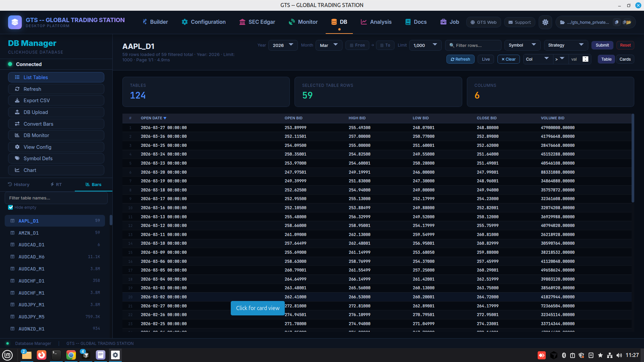Screen dimensions: 644x362
Task: Open the Limit 1,000 dropdown
Action: coord(425,45)
